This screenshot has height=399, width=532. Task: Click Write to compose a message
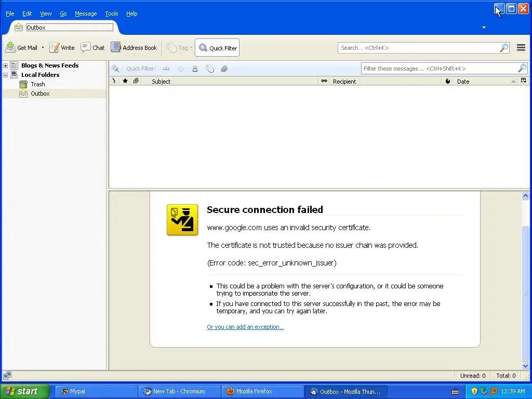(62, 48)
